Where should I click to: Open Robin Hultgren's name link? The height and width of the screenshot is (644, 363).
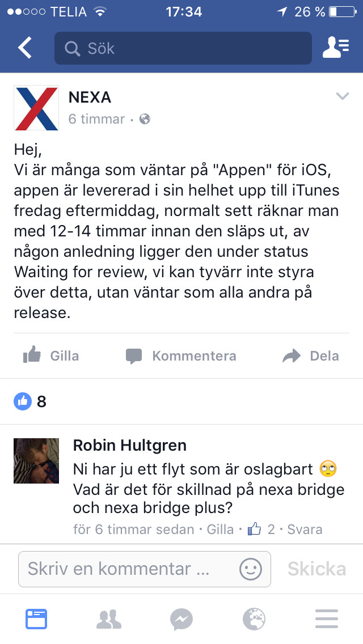point(129,445)
